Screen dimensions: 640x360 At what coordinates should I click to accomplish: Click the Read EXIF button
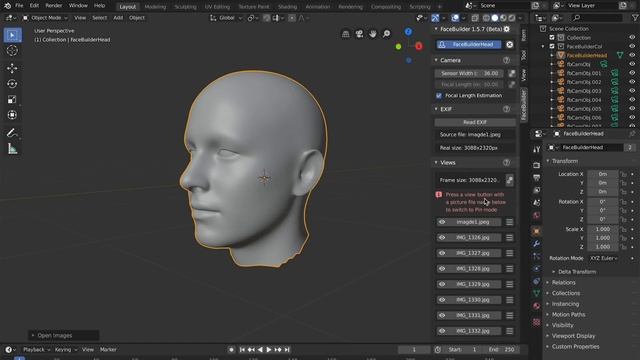click(x=475, y=122)
